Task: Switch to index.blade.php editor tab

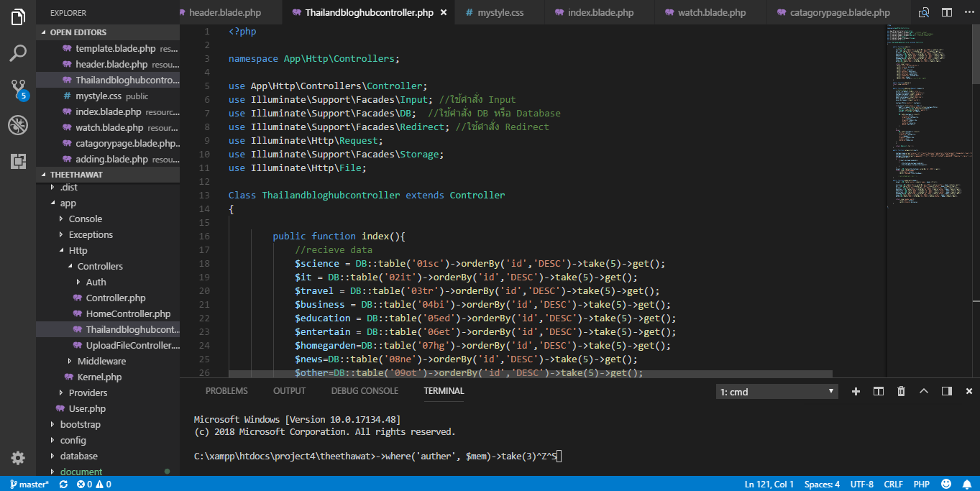Action: 600,12
